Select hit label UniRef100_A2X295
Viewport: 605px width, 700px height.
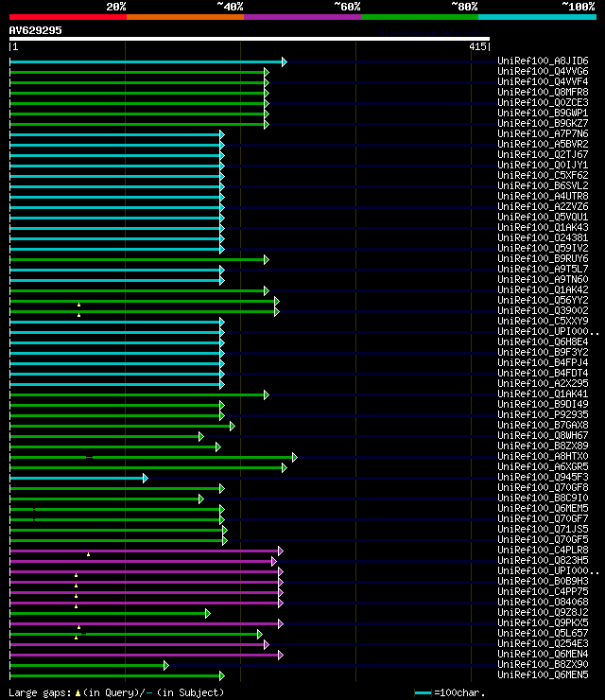coord(543,383)
